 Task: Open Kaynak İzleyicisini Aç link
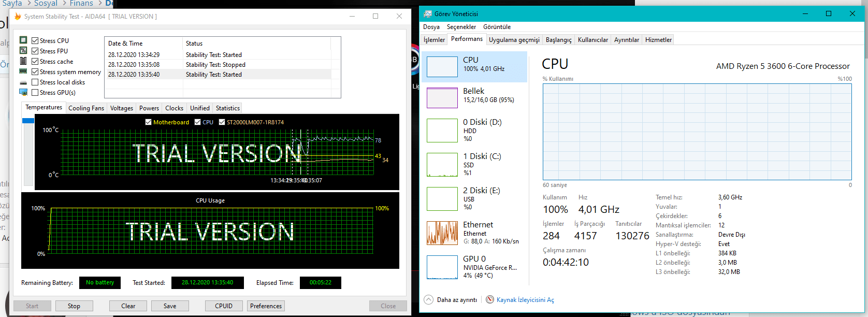pyautogui.click(x=525, y=300)
